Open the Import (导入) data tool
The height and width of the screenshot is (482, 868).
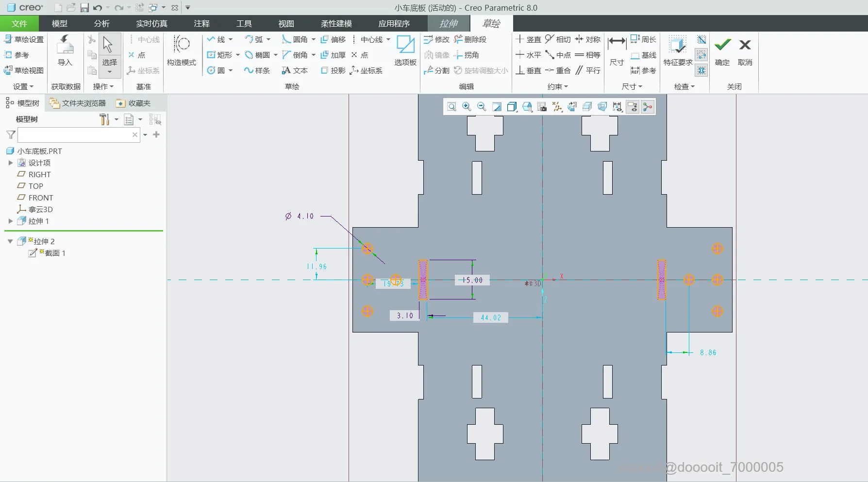pyautogui.click(x=65, y=50)
